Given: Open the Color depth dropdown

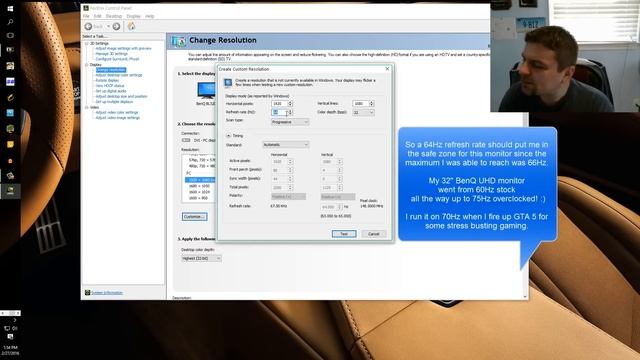Looking at the screenshot, I should point(363,112).
